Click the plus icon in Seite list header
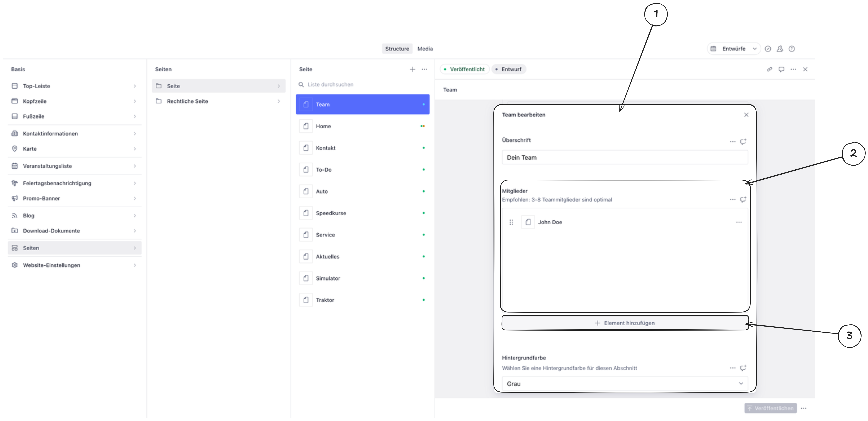This screenshot has height=421, width=868. pyautogui.click(x=412, y=69)
